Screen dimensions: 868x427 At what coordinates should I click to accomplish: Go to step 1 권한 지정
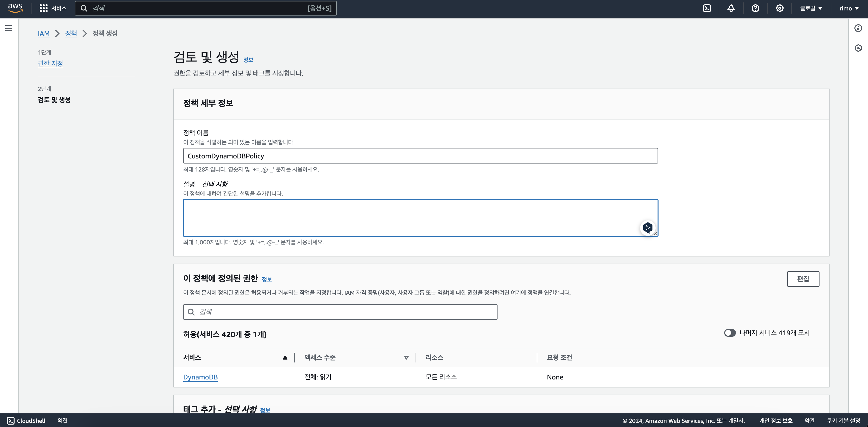tap(50, 63)
